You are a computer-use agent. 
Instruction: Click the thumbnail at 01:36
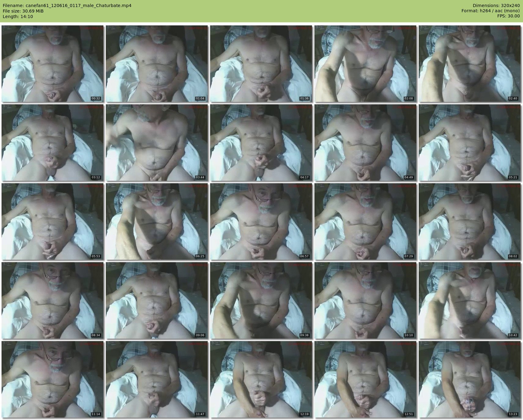[x=261, y=64]
